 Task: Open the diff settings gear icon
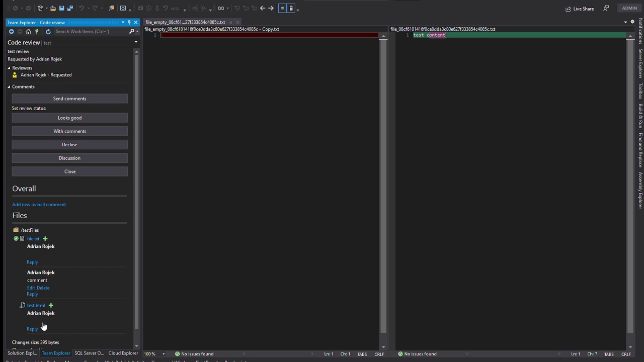click(632, 22)
